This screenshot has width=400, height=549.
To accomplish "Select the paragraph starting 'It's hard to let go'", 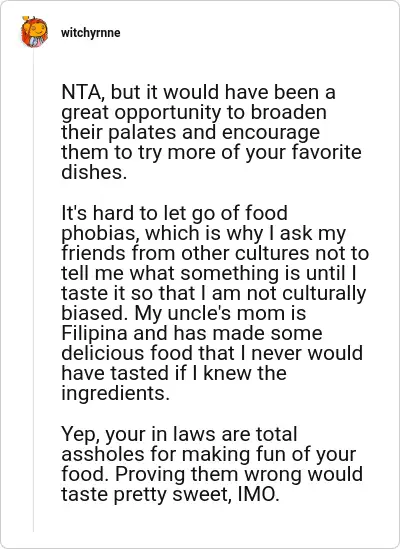I will click(215, 303).
